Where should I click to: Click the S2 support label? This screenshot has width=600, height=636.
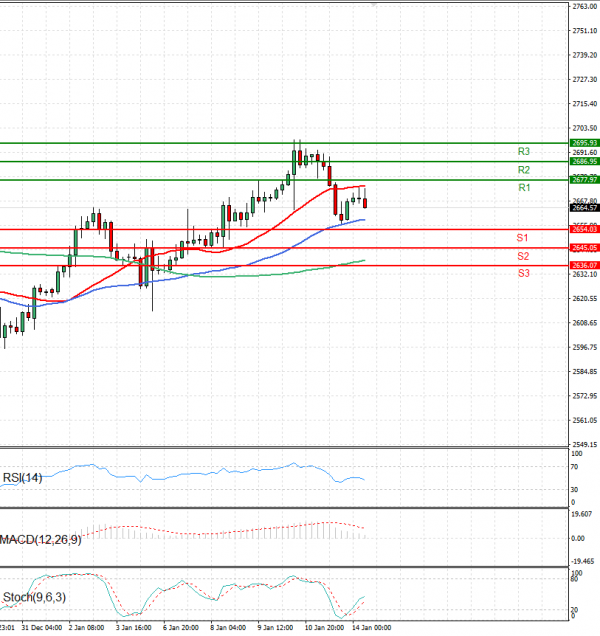point(522,256)
